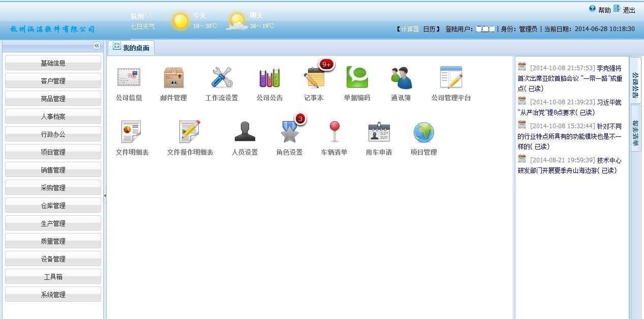This screenshot has height=319, width=644.
Task: Open the 记事本 notepad icon
Action: pos(314,78)
